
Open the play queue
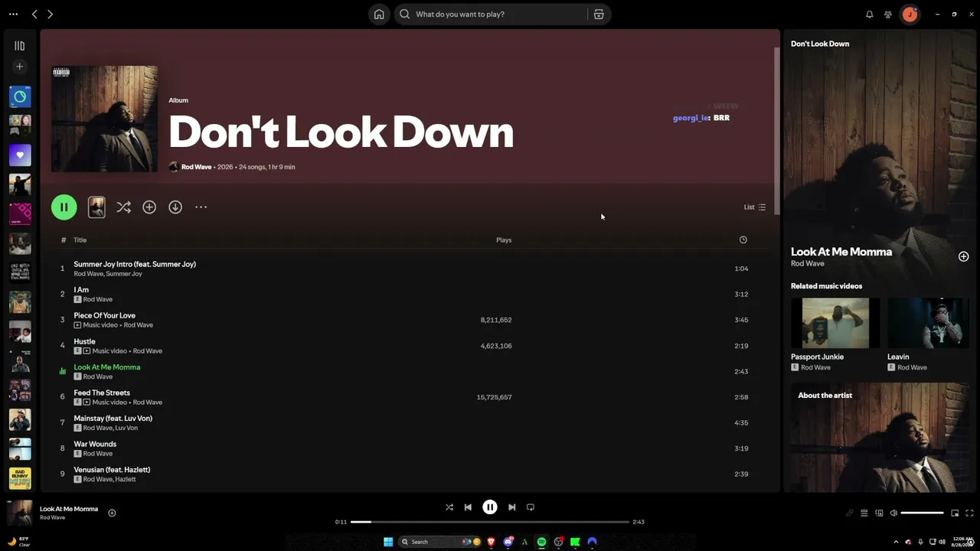pos(864,514)
